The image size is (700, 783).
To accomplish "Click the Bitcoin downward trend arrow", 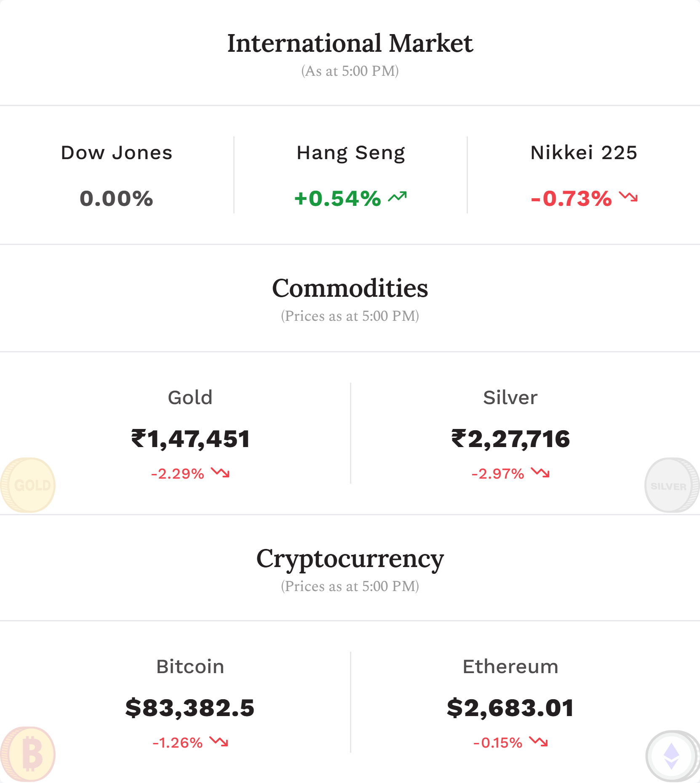I will (219, 741).
